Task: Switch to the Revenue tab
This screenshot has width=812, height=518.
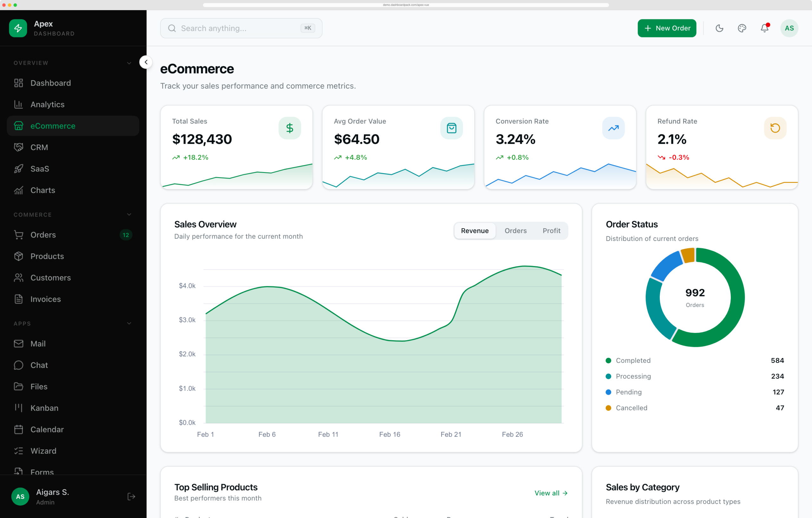Action: [x=475, y=231]
